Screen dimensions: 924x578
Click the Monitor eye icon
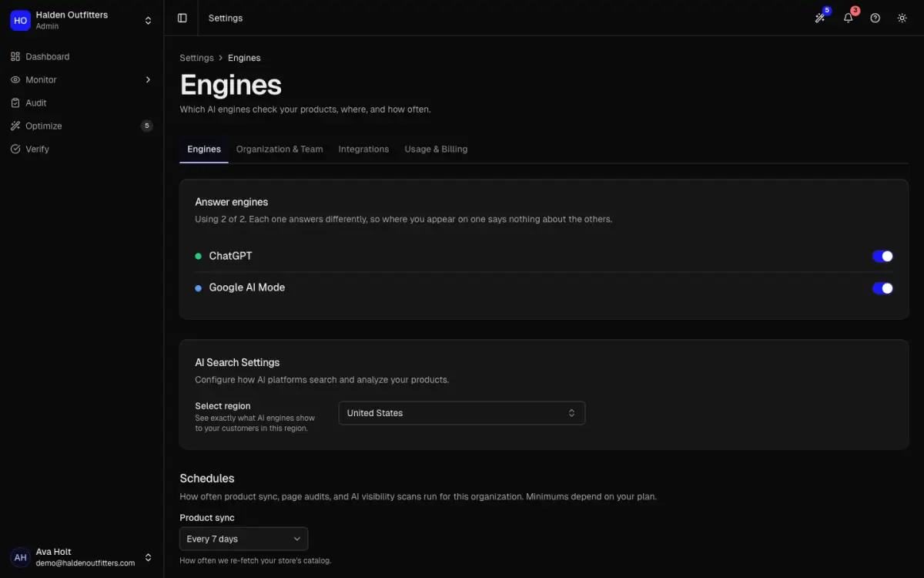point(15,79)
